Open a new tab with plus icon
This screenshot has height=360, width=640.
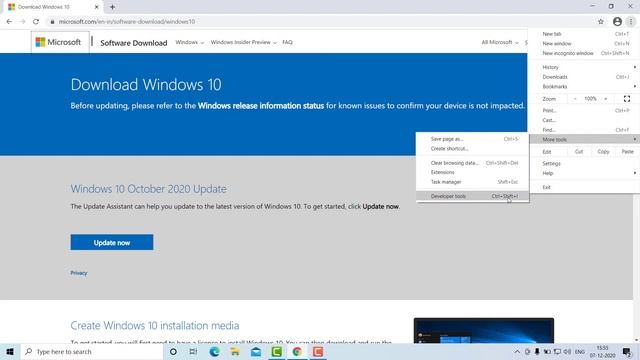pyautogui.click(x=112, y=7)
